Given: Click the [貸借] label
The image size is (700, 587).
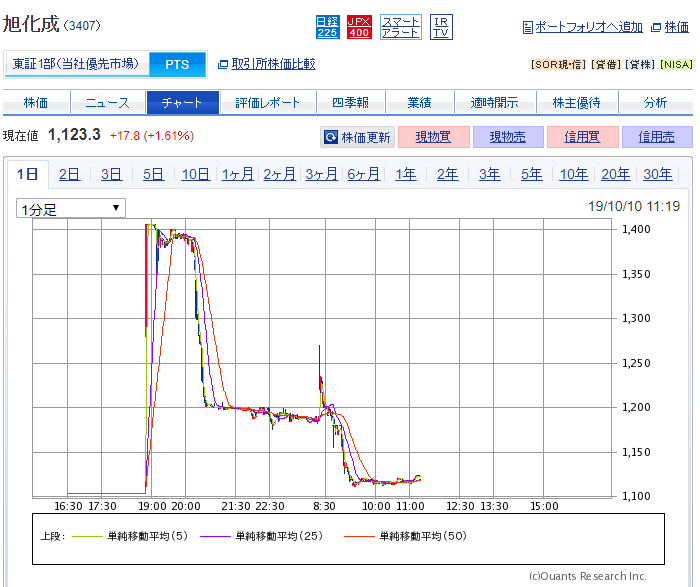Looking at the screenshot, I should pyautogui.click(x=606, y=65).
